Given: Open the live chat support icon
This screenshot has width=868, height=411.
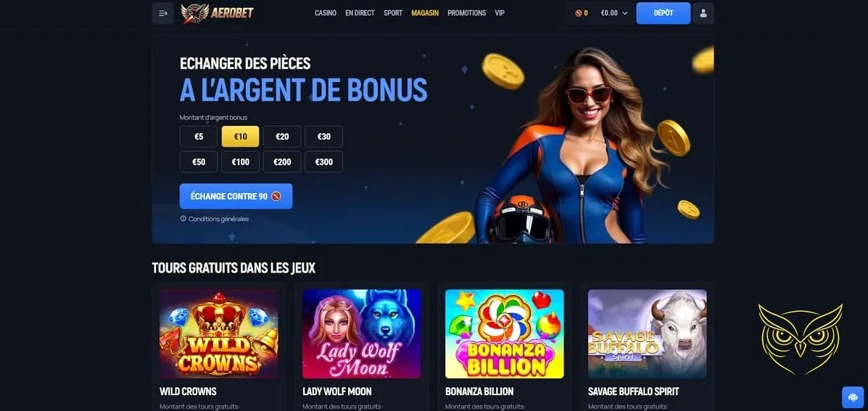Looking at the screenshot, I should pyautogui.click(x=852, y=397).
